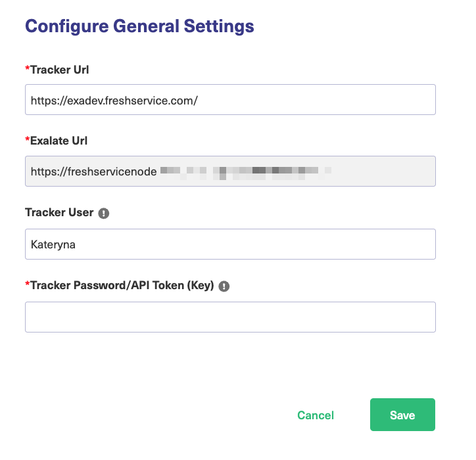
Task: Click the red asterisk before Tracker Url
Action: click(27, 68)
